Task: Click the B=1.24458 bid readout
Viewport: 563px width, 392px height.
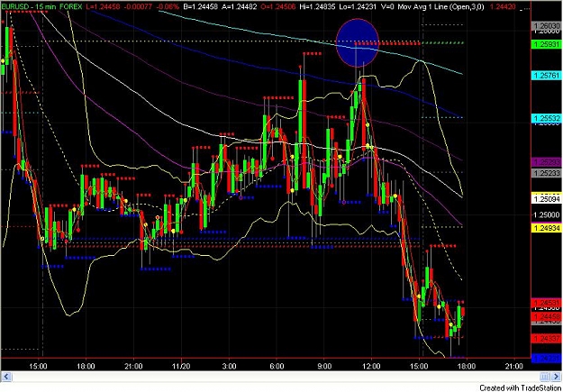Action: click(200, 5)
